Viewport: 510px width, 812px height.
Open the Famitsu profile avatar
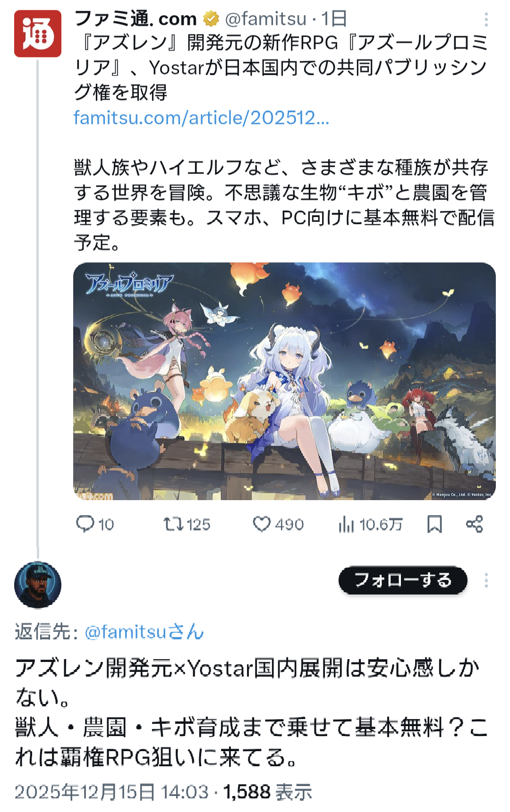[x=38, y=33]
